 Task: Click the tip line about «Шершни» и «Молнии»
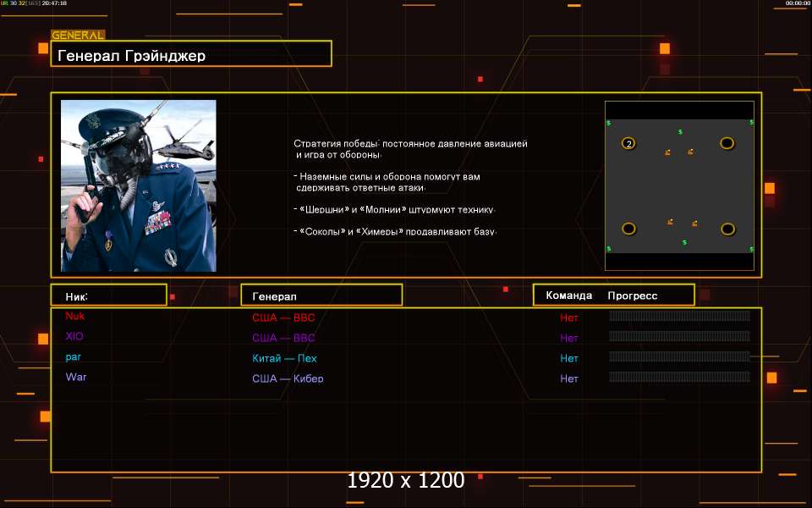[x=395, y=210]
